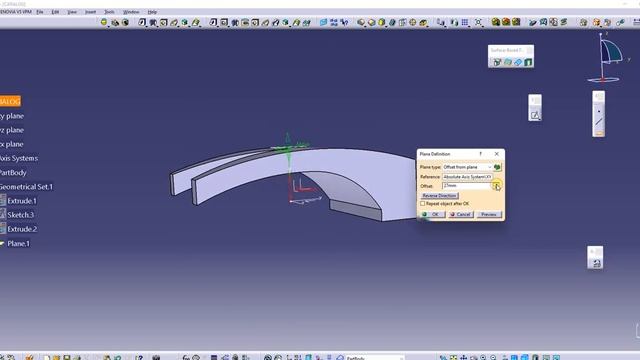The image size is (640, 360).
Task: Click the icon in lower-right floating toolbar
Action: point(596,263)
